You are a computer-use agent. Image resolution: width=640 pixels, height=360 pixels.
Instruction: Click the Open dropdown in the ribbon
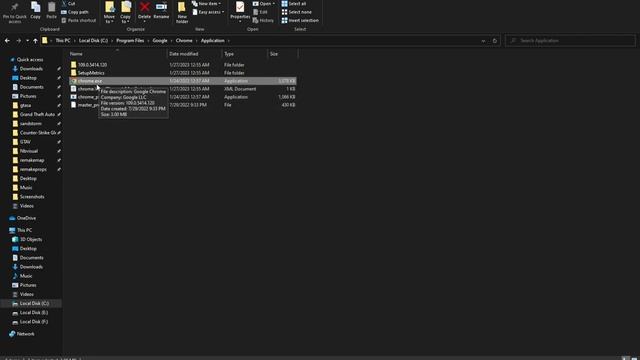coord(264,4)
